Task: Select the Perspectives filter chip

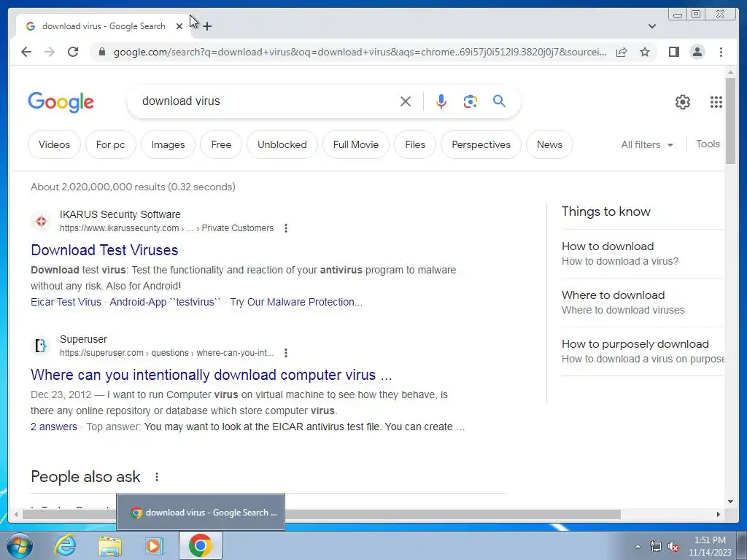Action: 481,144
